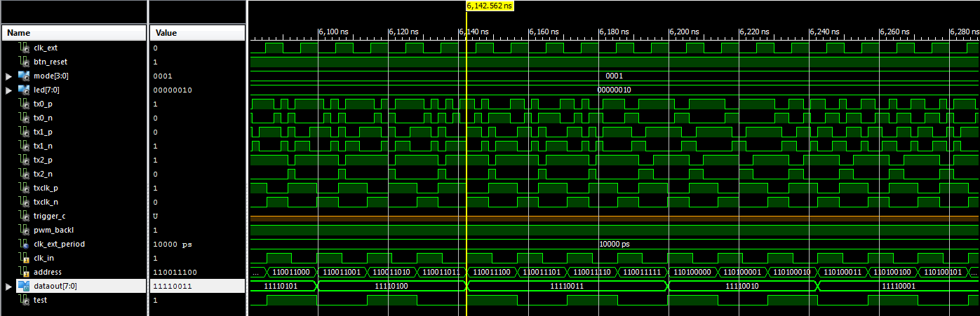Expand the dataout[7:0] bus signal
980x316 pixels.
(8, 286)
